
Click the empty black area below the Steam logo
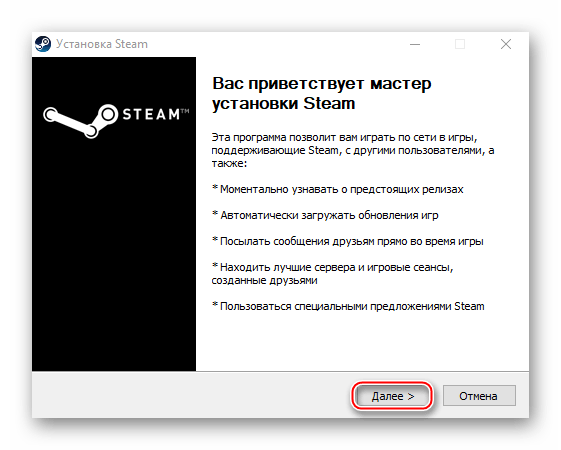tap(114, 250)
